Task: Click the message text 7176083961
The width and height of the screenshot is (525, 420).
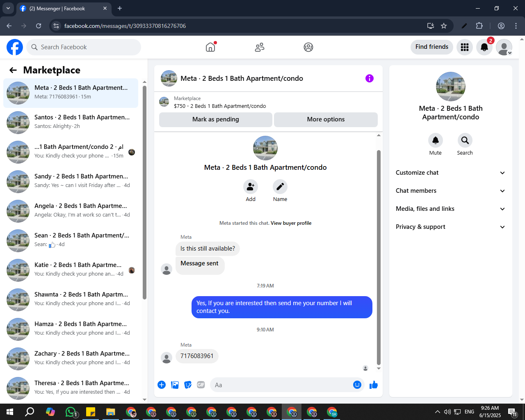Action: [x=197, y=356]
